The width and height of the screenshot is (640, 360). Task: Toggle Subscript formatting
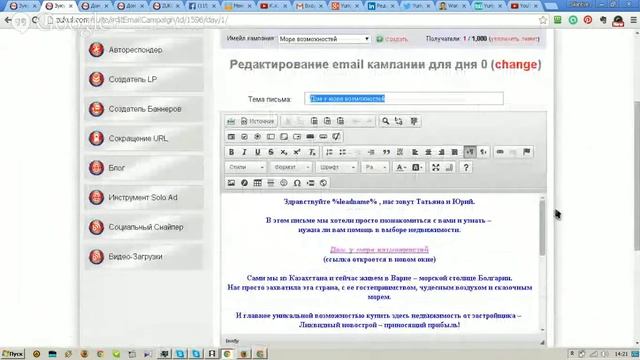click(x=283, y=152)
